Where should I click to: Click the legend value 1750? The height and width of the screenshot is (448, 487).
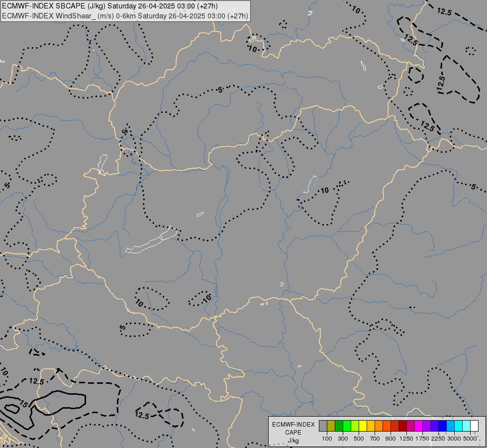(x=422, y=439)
